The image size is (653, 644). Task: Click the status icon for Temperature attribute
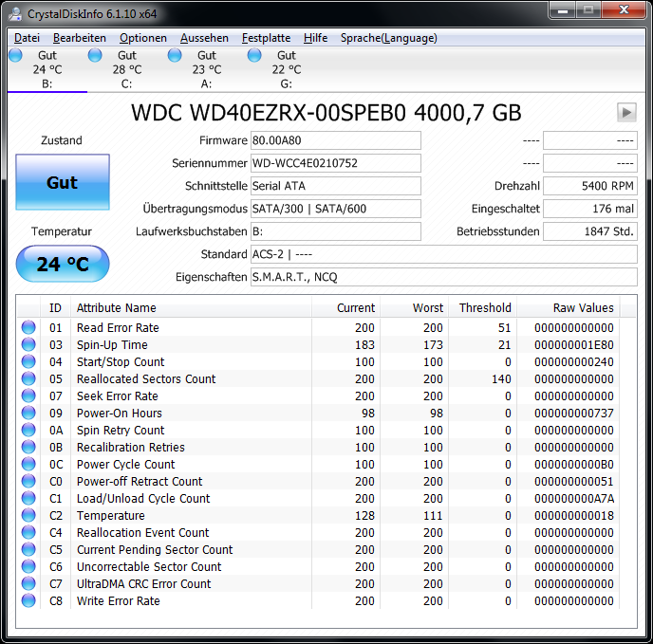click(28, 515)
